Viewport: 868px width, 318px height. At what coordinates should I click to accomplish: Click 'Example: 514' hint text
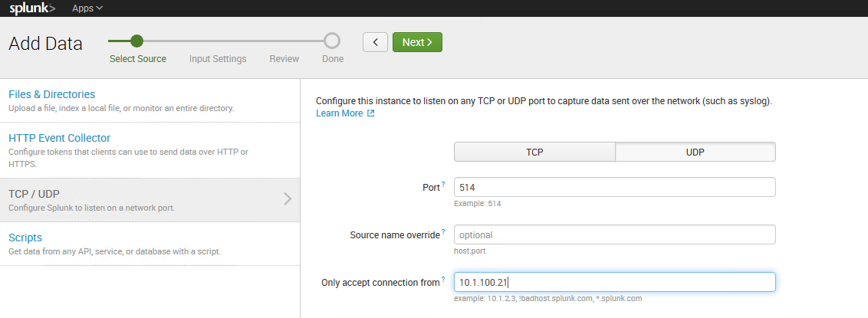(x=477, y=204)
